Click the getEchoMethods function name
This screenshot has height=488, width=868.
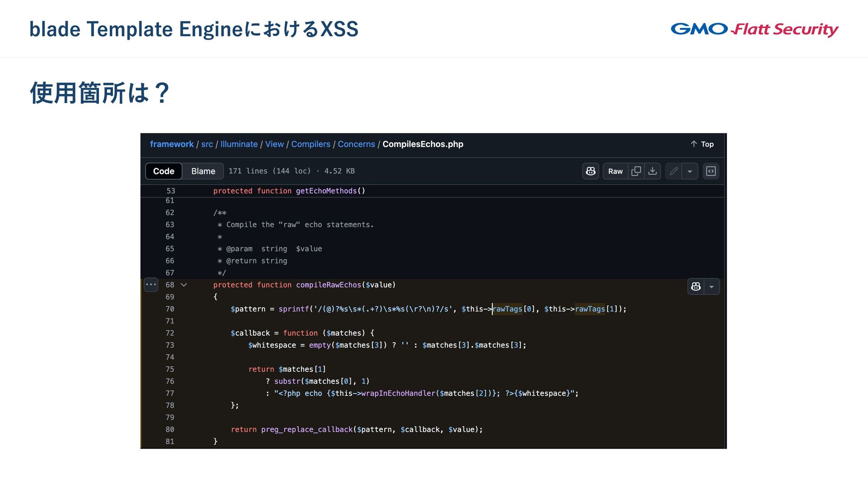click(x=326, y=191)
